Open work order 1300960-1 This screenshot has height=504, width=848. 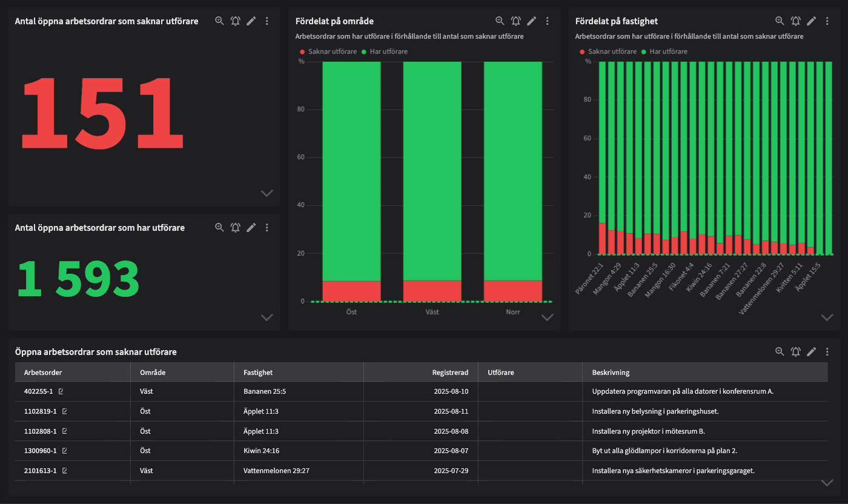click(40, 451)
